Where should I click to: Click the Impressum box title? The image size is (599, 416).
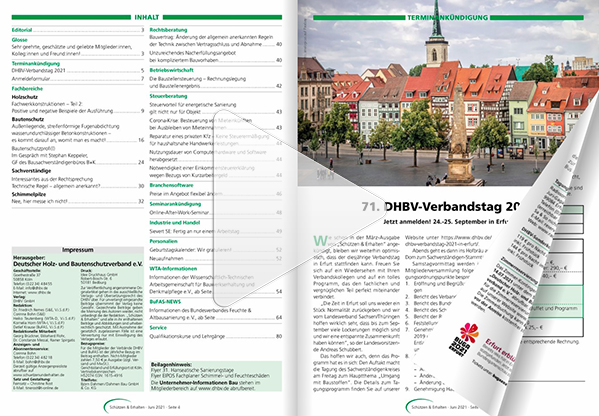click(78, 250)
